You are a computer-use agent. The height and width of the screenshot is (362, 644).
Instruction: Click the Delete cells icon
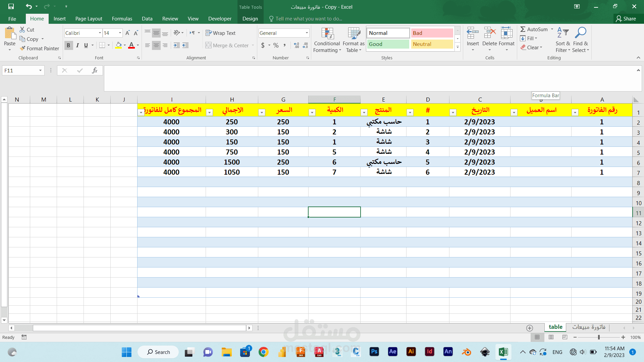click(x=489, y=33)
